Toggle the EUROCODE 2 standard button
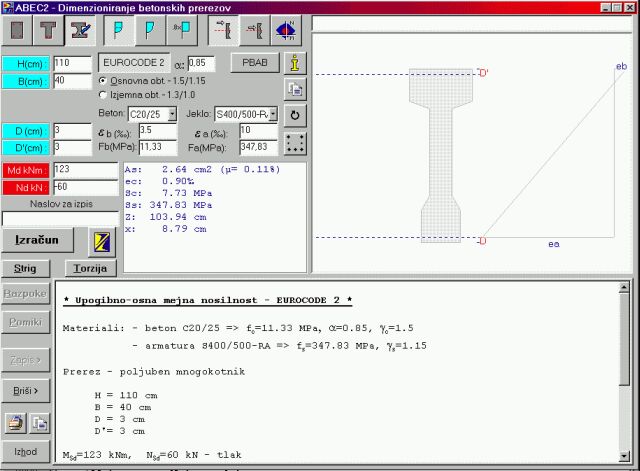This screenshot has height=471, width=640. pyautogui.click(x=130, y=63)
